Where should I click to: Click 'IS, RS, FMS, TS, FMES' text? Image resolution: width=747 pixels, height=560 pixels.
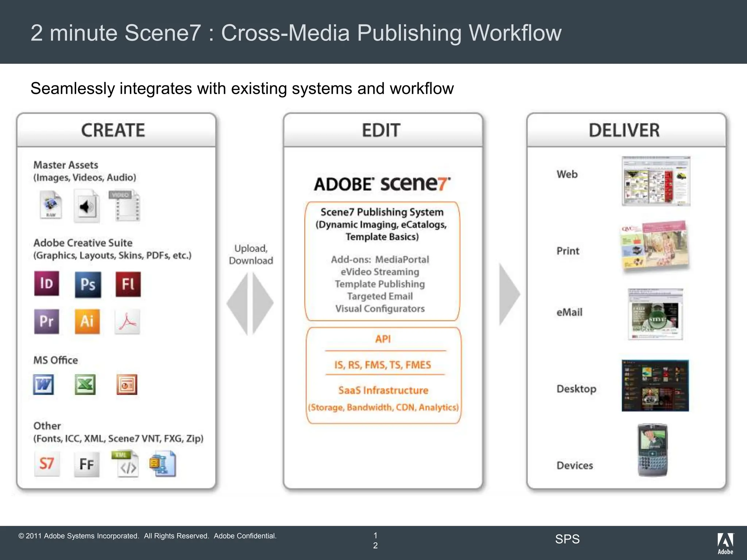click(383, 365)
